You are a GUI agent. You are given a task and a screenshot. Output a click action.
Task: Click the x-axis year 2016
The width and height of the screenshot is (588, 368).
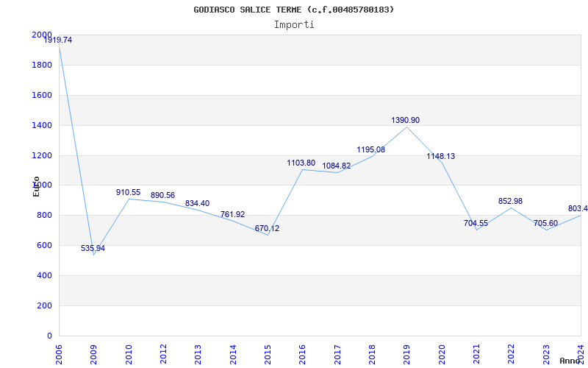click(x=303, y=354)
